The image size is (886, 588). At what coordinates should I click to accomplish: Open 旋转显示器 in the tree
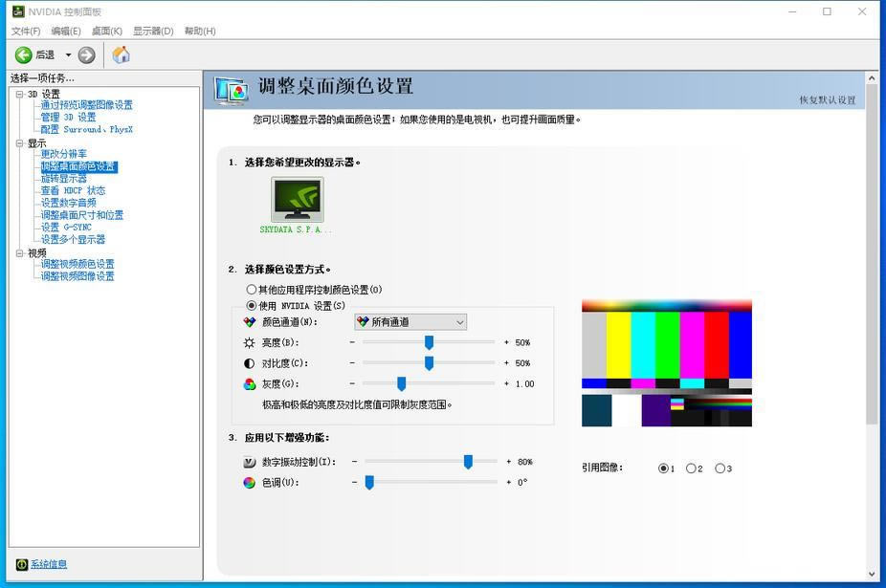pyautogui.click(x=64, y=179)
